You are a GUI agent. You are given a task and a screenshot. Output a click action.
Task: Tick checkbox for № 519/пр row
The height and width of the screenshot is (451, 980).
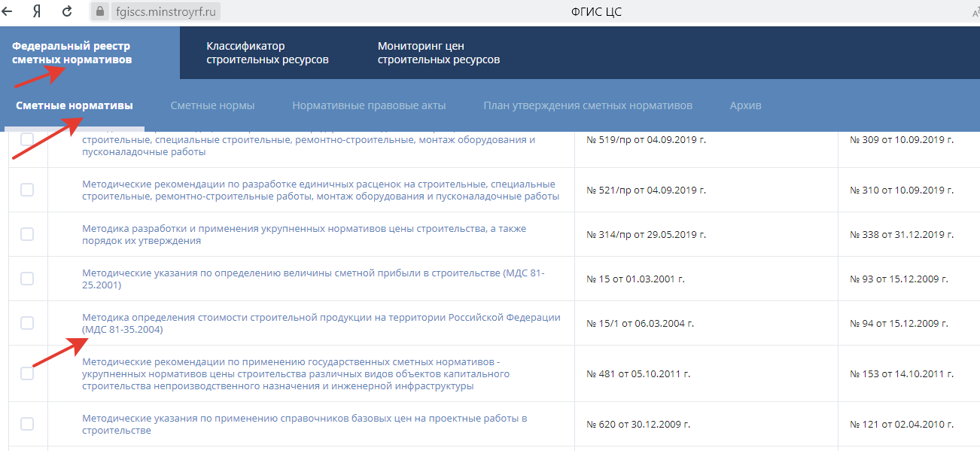[x=27, y=139]
